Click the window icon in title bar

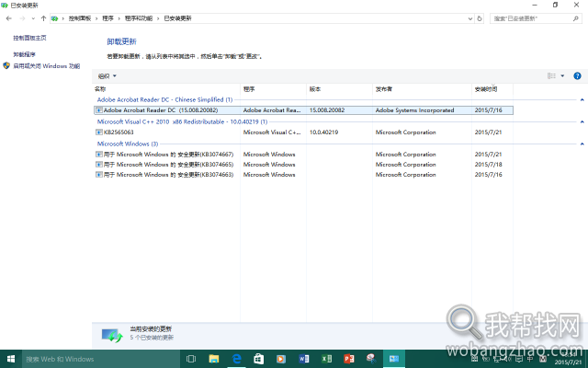point(5,6)
